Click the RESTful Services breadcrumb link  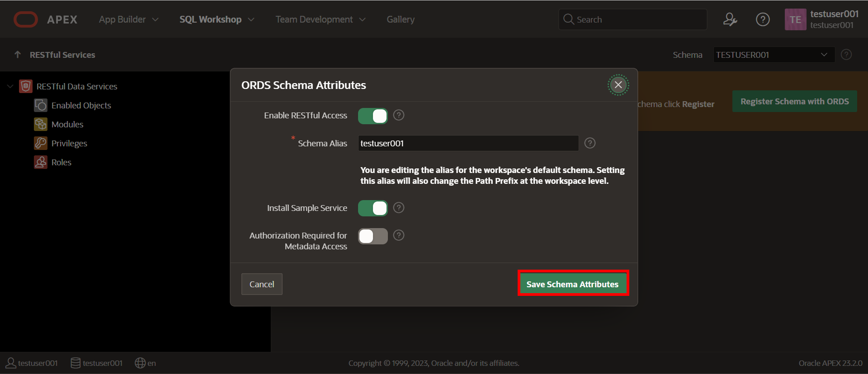pos(62,55)
